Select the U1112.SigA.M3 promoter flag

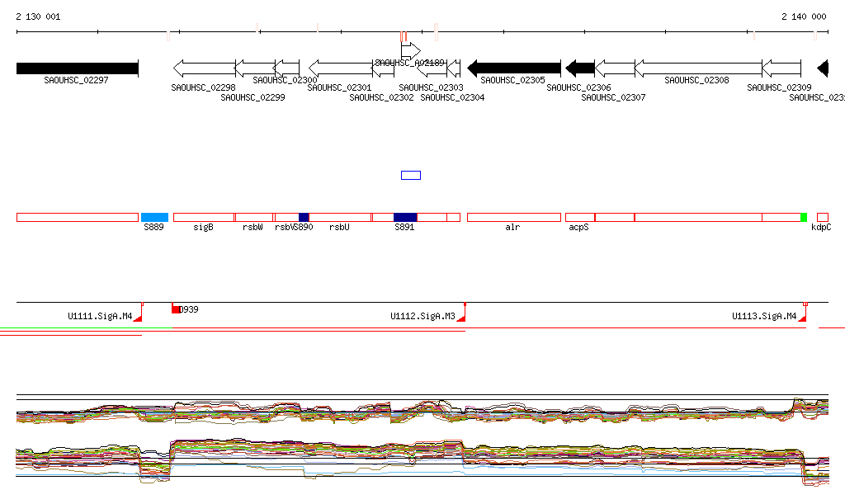pyautogui.click(x=461, y=317)
